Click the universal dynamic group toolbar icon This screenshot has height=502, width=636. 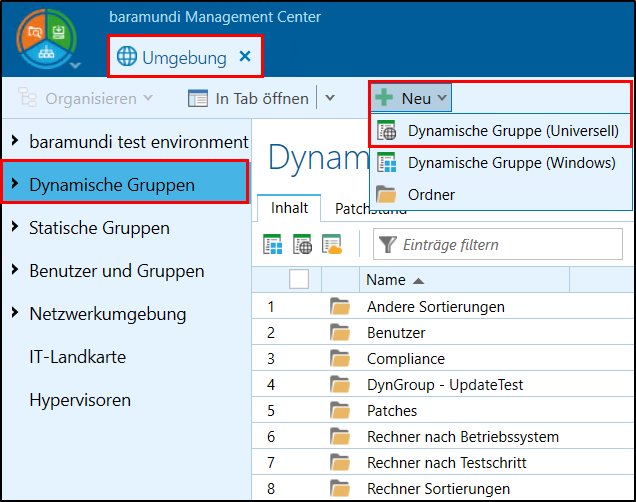coord(302,244)
